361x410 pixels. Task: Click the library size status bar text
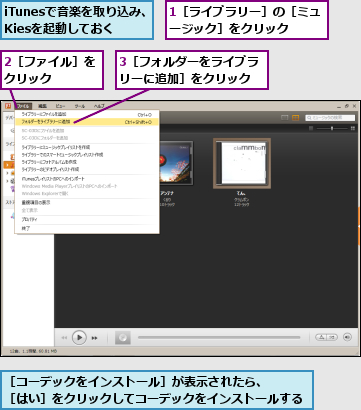[x=33, y=351]
